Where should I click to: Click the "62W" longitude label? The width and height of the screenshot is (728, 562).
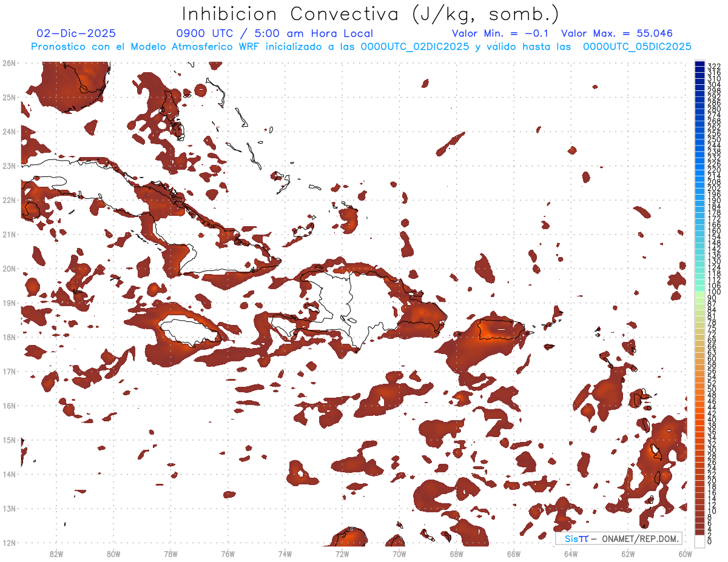[628, 554]
